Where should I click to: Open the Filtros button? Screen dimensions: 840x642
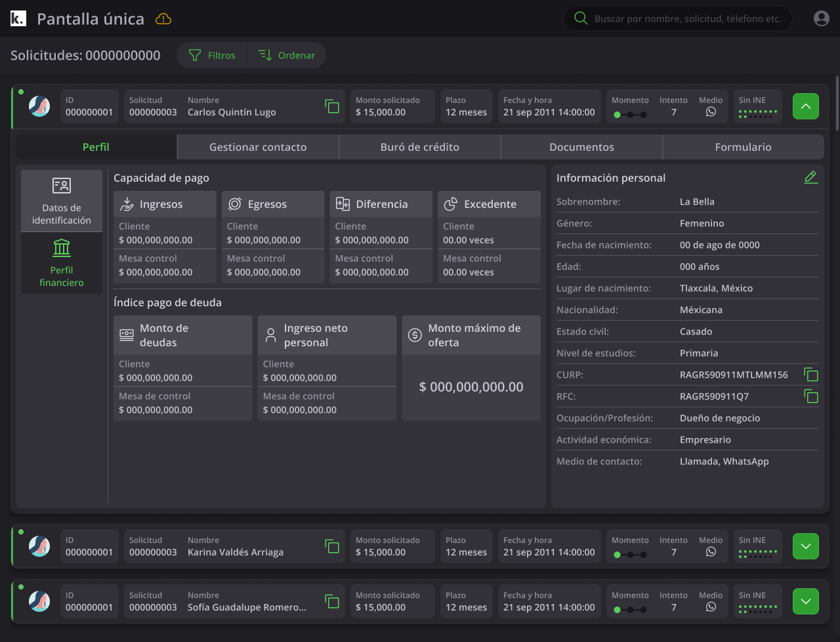[211, 55]
